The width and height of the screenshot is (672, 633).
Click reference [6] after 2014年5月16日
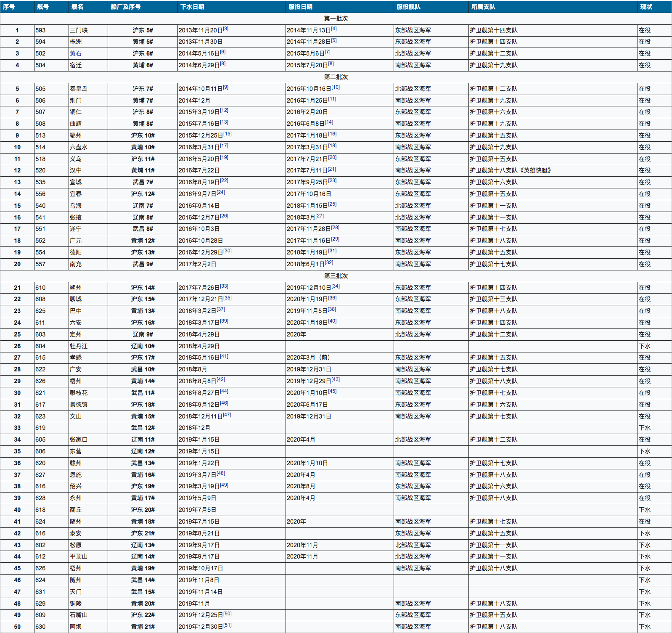[222, 52]
